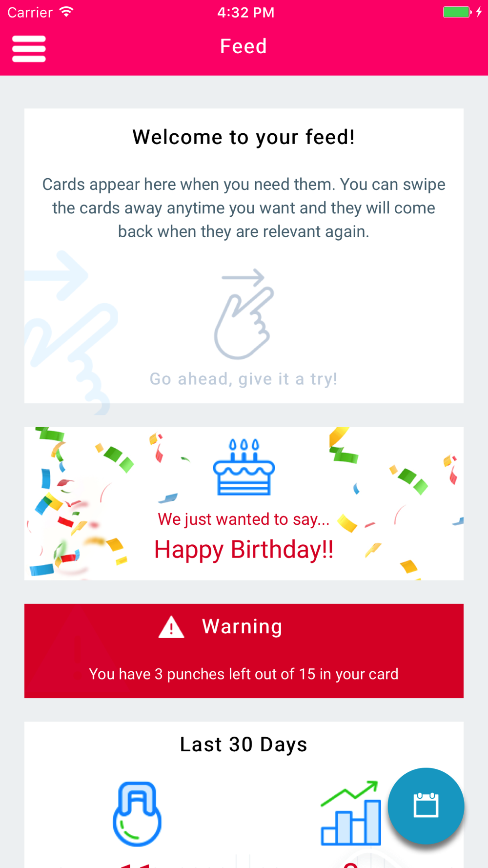Select the Feed title in header

pyautogui.click(x=244, y=46)
